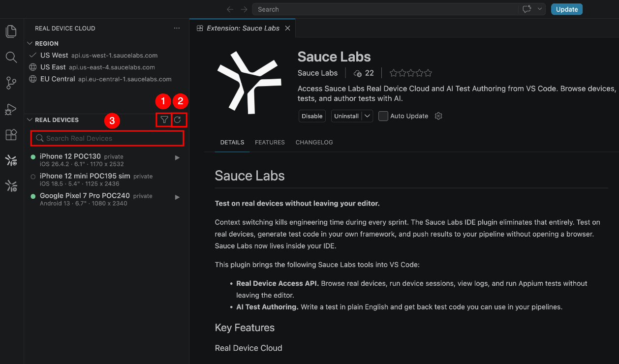Open the Extensions view in activity bar
The width and height of the screenshot is (619, 364).
11,135
